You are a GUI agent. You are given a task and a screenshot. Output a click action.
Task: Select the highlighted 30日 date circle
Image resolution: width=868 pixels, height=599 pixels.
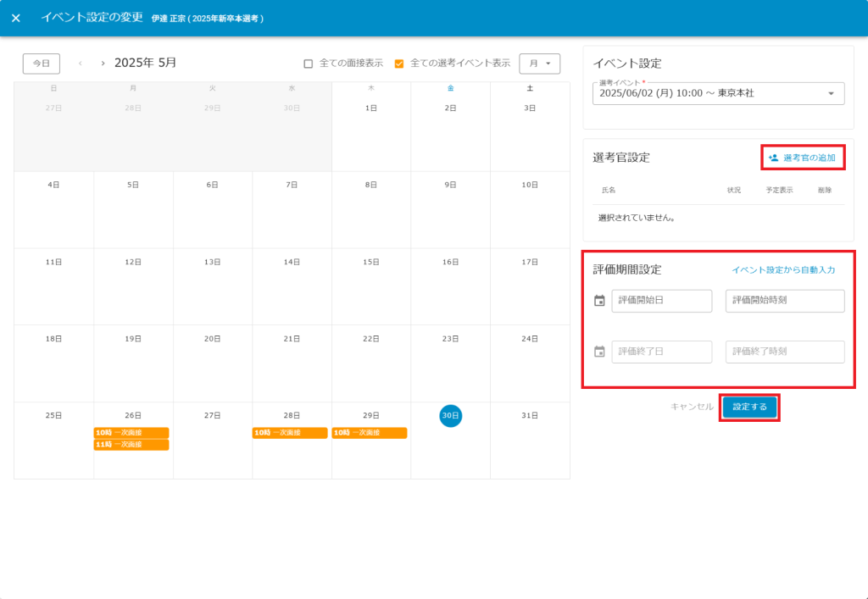[450, 415]
